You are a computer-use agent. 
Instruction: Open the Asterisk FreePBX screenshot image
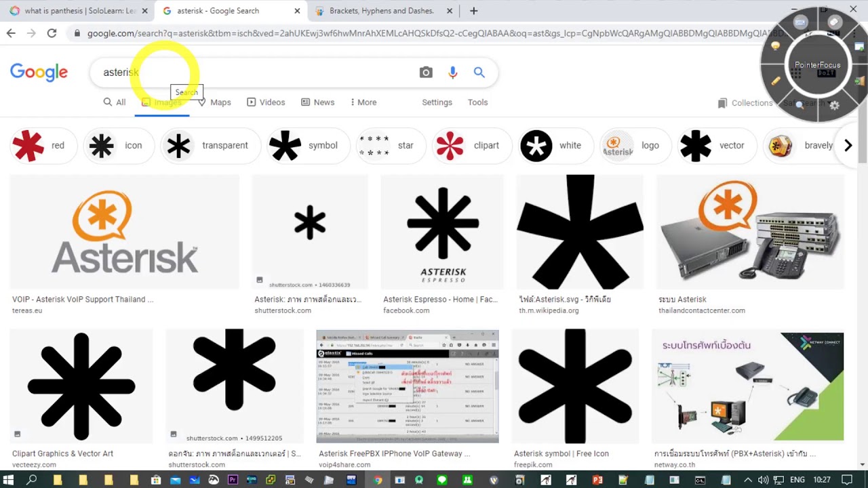pyautogui.click(x=408, y=386)
